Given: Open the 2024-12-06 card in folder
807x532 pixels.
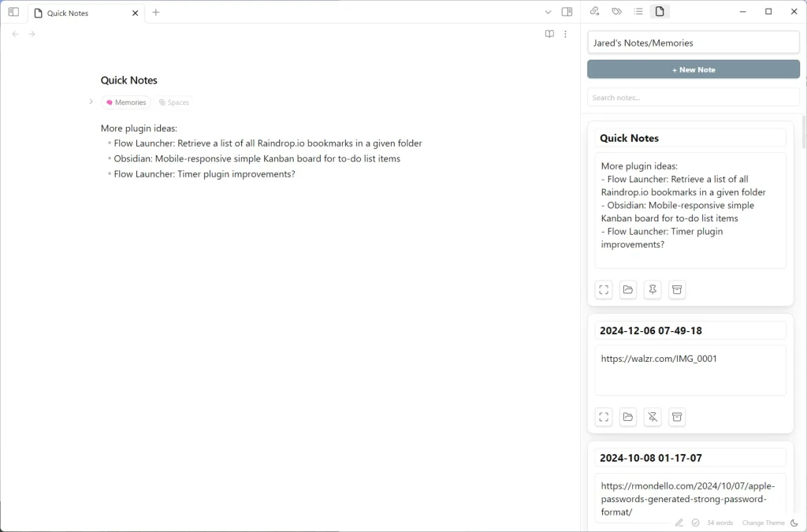Looking at the screenshot, I should point(628,417).
